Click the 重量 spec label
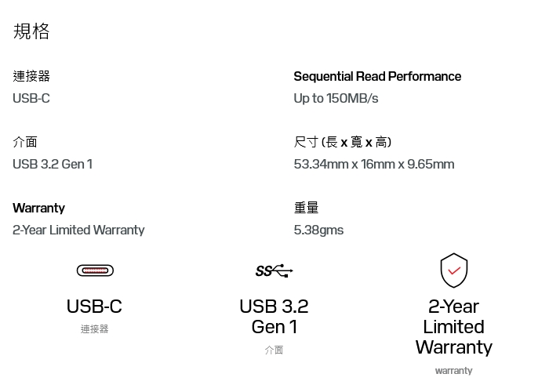 point(307,208)
